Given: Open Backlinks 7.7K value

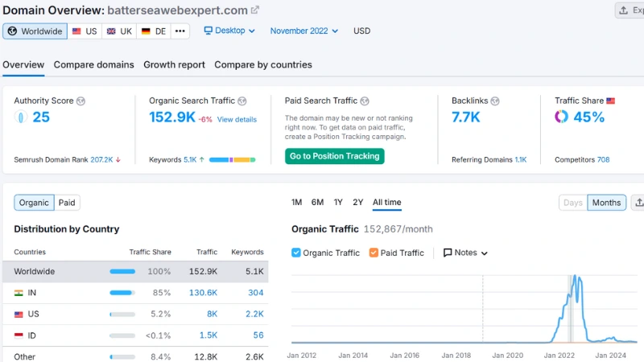Looking at the screenshot, I should (x=466, y=117).
